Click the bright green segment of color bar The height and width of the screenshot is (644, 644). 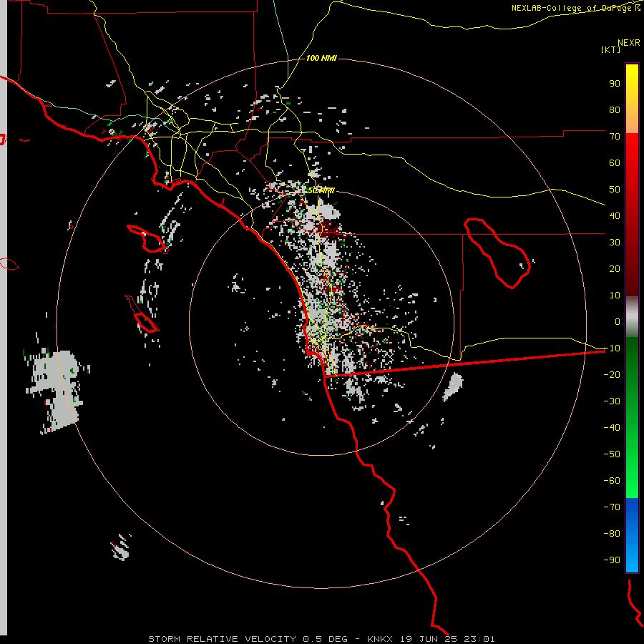[632, 417]
